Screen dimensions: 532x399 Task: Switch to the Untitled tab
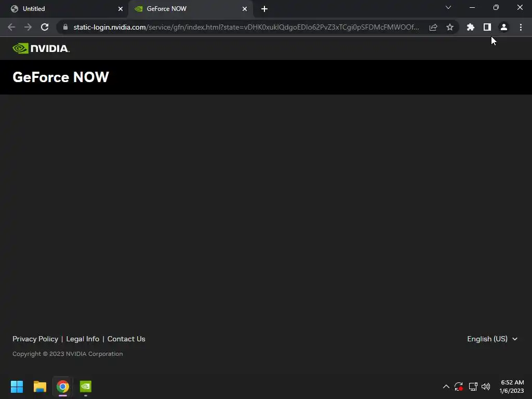pyautogui.click(x=64, y=9)
